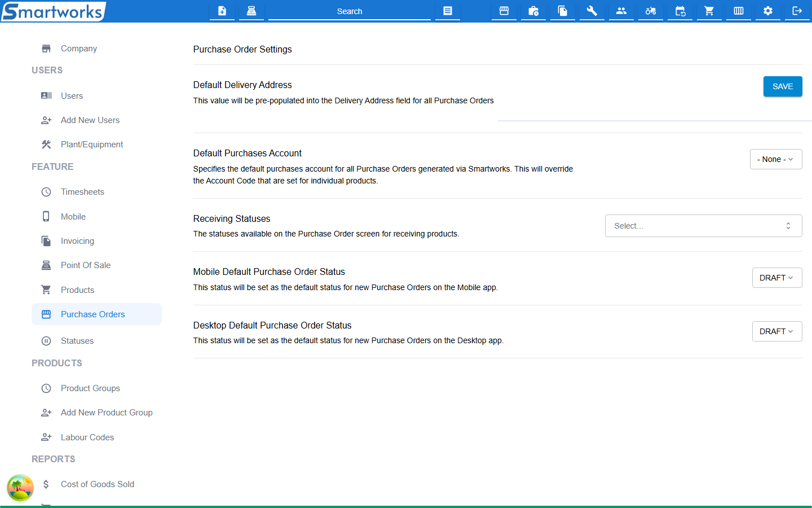The image size is (812, 508).
Task: Open the barcode columns icon in toolbar
Action: pos(739,11)
